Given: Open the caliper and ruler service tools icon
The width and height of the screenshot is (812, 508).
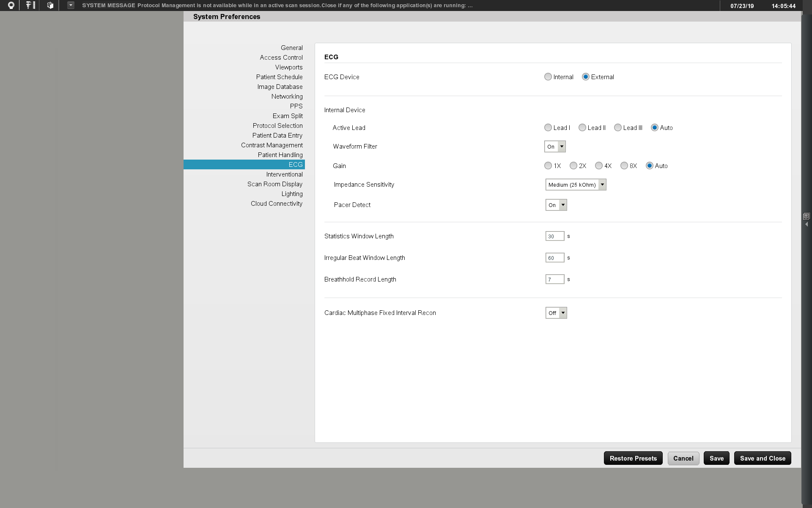Looking at the screenshot, I should pyautogui.click(x=30, y=6).
